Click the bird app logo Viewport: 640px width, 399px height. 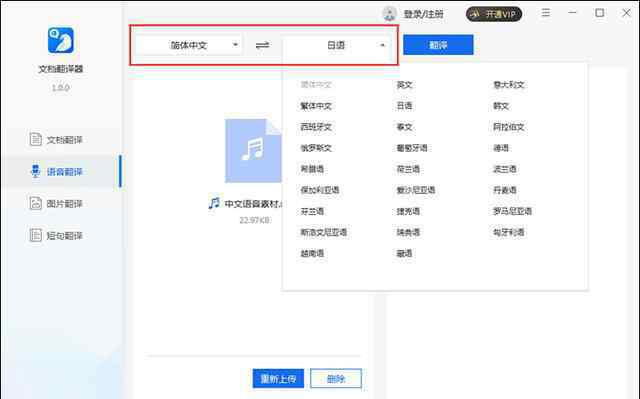point(61,40)
